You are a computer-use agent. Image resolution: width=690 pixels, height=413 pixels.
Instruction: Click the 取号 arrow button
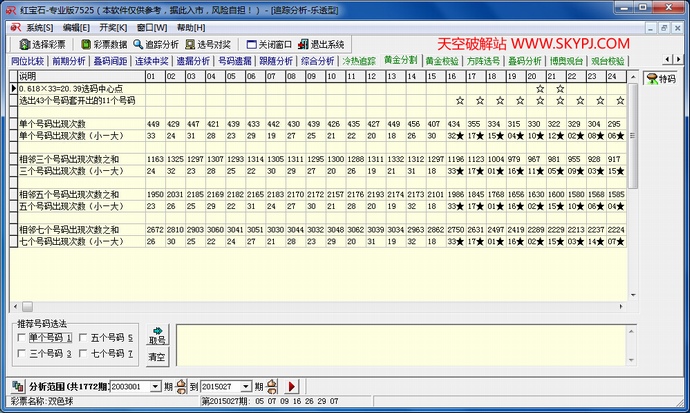click(x=157, y=336)
